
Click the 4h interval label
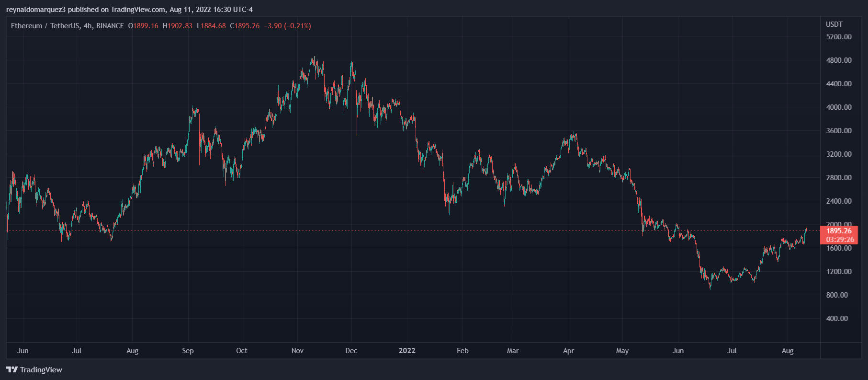click(88, 26)
